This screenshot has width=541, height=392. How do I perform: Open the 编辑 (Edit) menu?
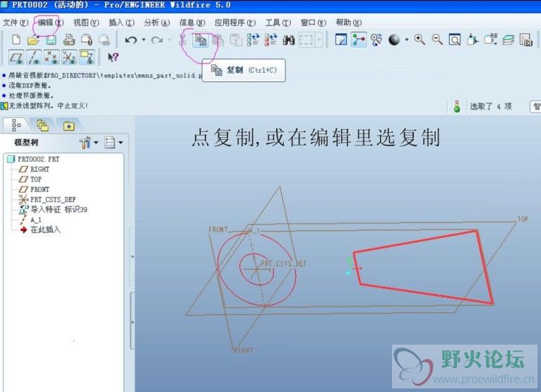[x=51, y=23]
